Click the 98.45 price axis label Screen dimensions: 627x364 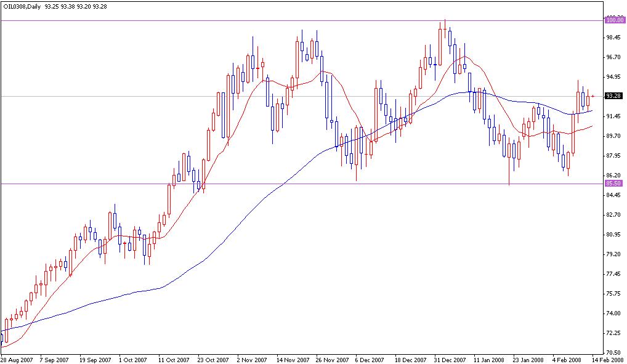click(614, 37)
